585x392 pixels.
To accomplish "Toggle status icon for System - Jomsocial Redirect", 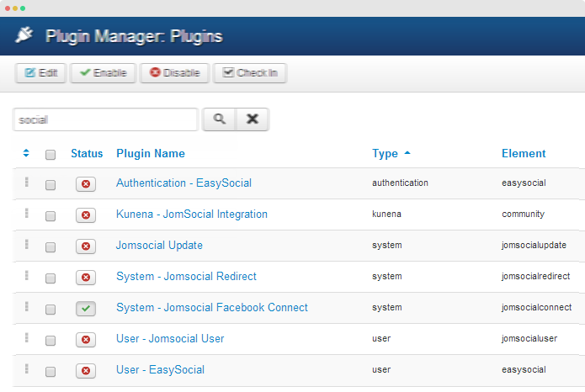I will pos(86,278).
